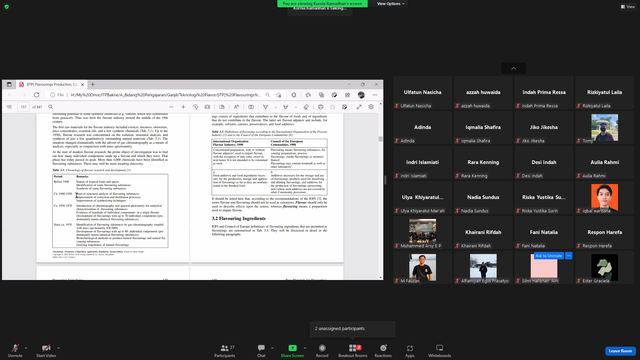Click the PDF find search icon
The width and height of the screenshot is (640, 360).
tap(51, 107)
